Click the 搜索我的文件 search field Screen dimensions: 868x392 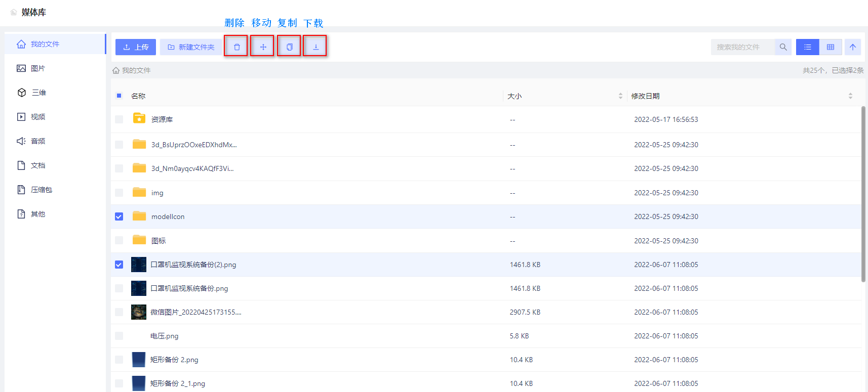[743, 47]
